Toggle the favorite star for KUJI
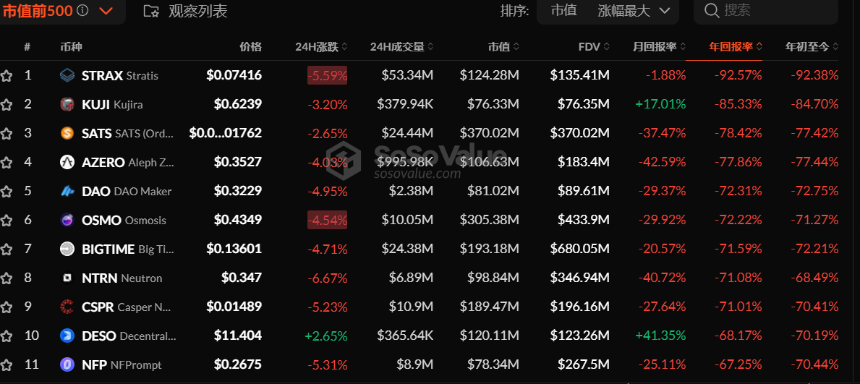This screenshot has width=860, height=384. (x=6, y=105)
